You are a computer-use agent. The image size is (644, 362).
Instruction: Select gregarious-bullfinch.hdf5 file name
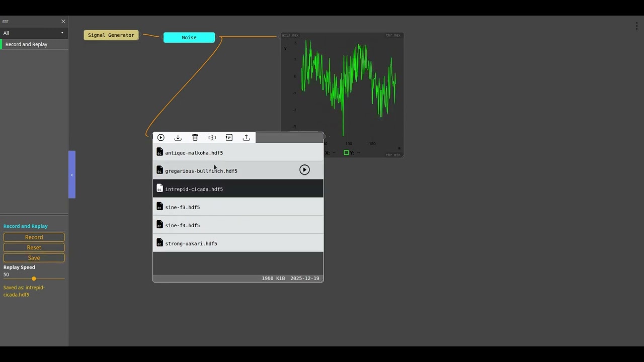[201, 171]
